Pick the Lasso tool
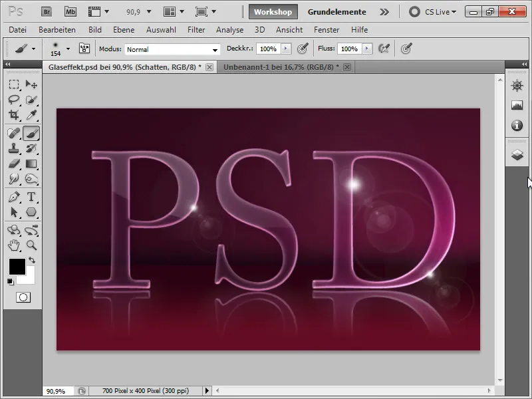The height and width of the screenshot is (399, 532). pyautogui.click(x=14, y=100)
